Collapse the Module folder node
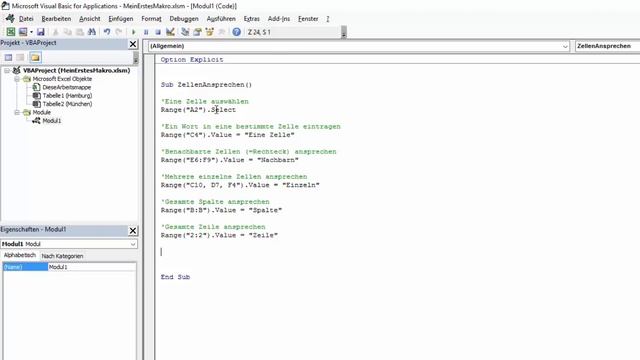The image size is (640, 360). (17, 112)
